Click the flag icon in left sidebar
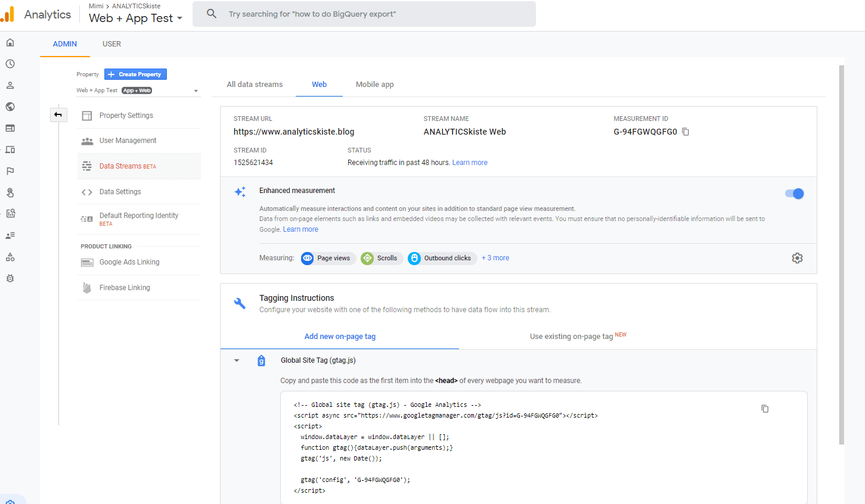The image size is (865, 504). tap(10, 171)
